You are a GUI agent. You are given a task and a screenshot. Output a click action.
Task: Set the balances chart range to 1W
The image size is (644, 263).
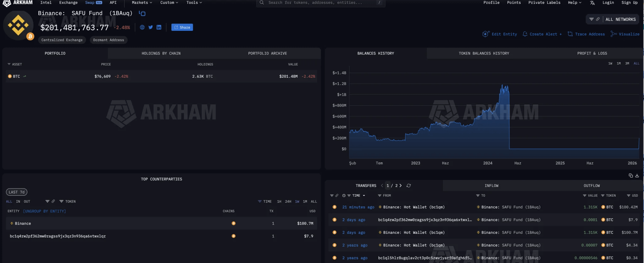[x=610, y=64]
